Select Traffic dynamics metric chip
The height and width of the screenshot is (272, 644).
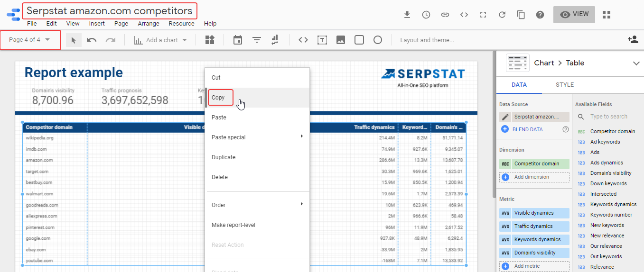pyautogui.click(x=534, y=227)
